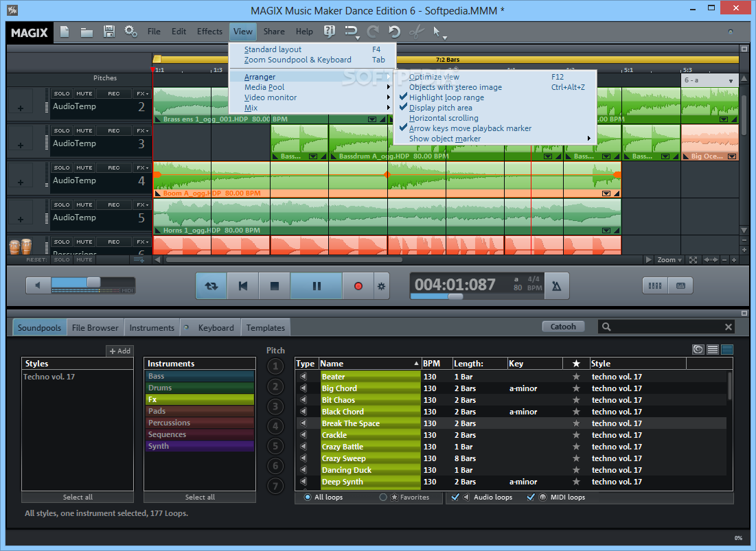Toggle Arrow keys move playback marker
The height and width of the screenshot is (551, 756).
pyautogui.click(x=470, y=128)
